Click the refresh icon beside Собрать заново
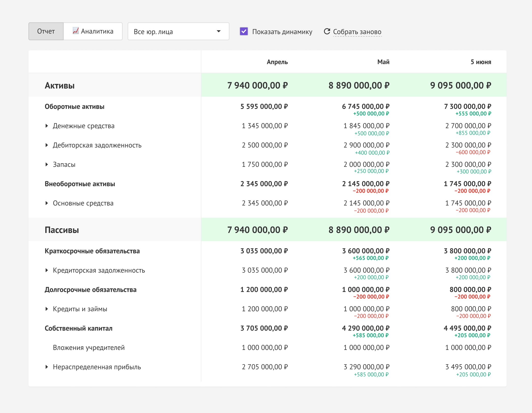Screen dimensions: 532x413 (327, 31)
